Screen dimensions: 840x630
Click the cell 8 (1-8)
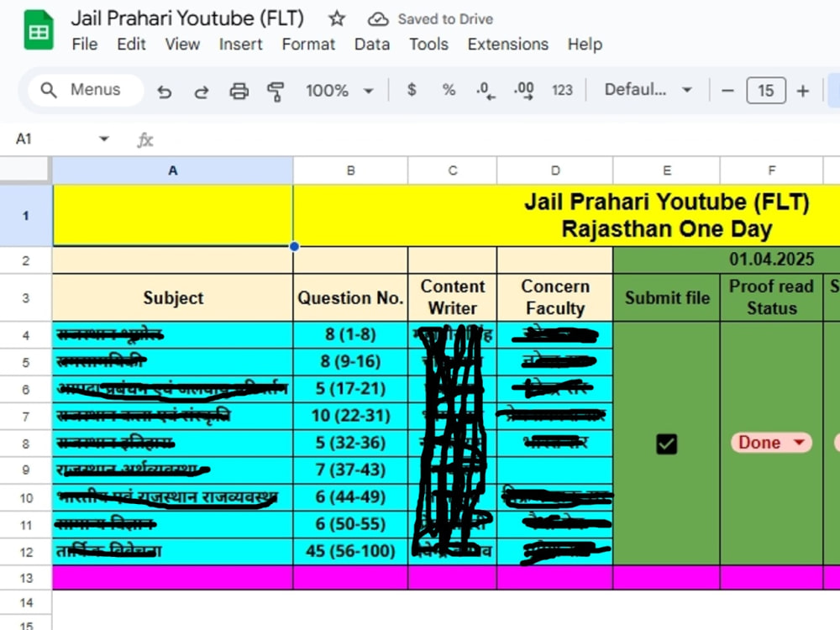point(350,335)
